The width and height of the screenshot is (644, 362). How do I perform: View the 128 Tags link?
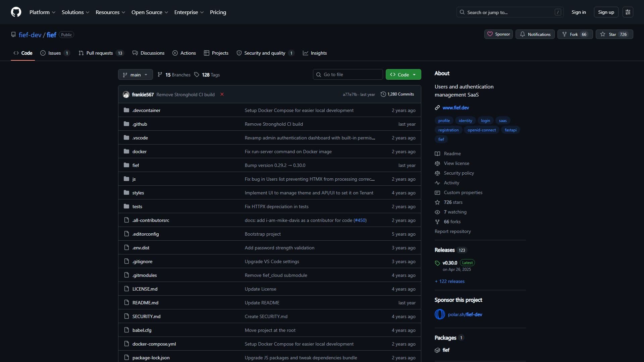click(207, 75)
